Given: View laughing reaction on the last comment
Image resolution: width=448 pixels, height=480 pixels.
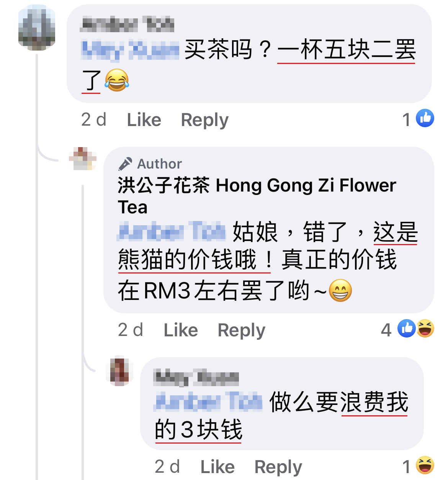Looking at the screenshot, I should coord(425,465).
